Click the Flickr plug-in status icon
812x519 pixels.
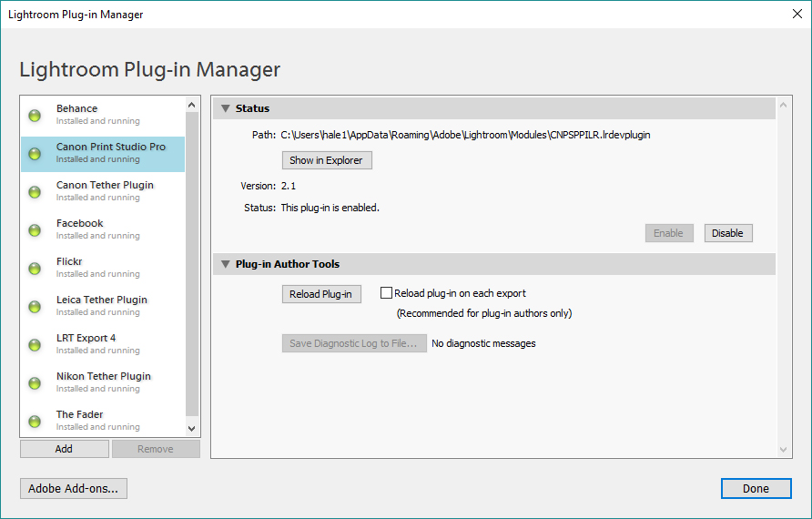(x=35, y=269)
